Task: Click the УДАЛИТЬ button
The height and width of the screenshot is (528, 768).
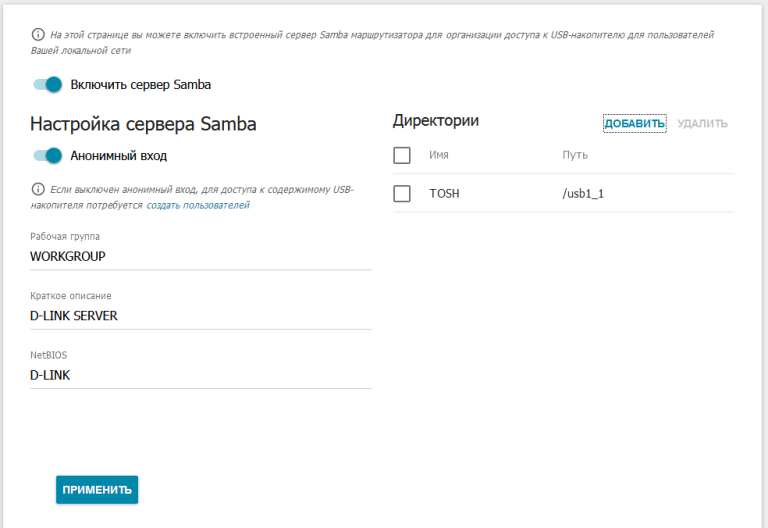Action: (x=702, y=123)
